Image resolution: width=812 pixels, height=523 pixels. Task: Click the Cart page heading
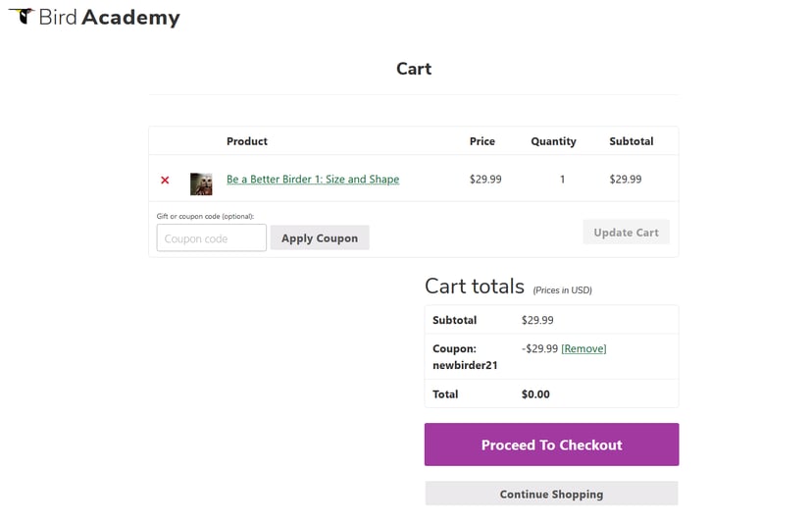(414, 69)
